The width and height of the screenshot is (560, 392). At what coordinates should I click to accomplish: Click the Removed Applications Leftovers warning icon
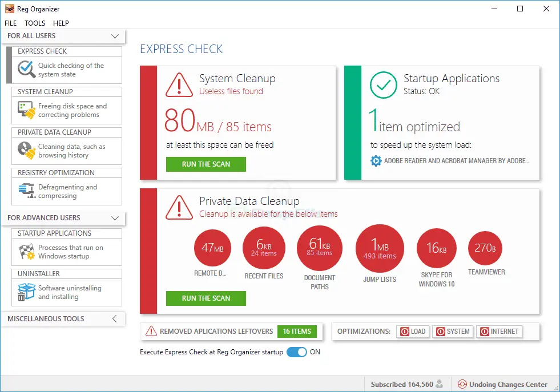click(x=151, y=332)
